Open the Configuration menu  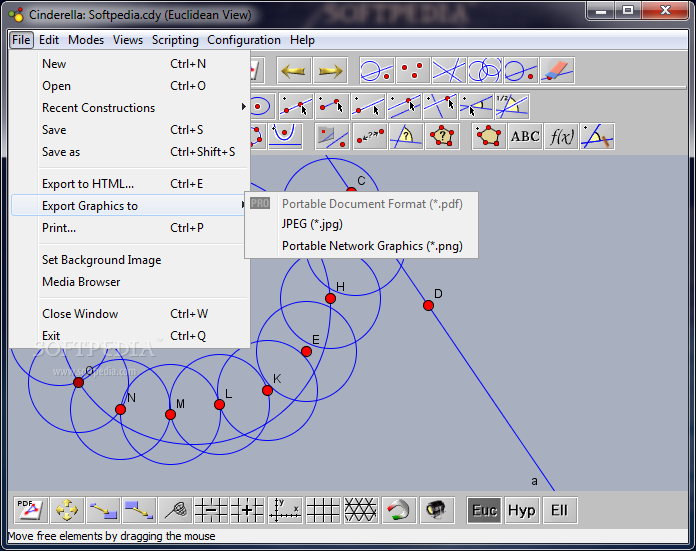pos(244,40)
